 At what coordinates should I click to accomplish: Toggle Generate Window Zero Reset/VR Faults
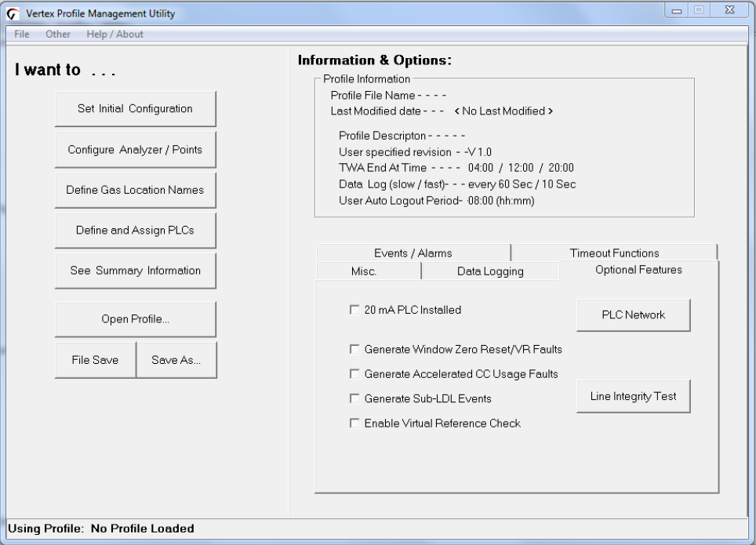354,349
